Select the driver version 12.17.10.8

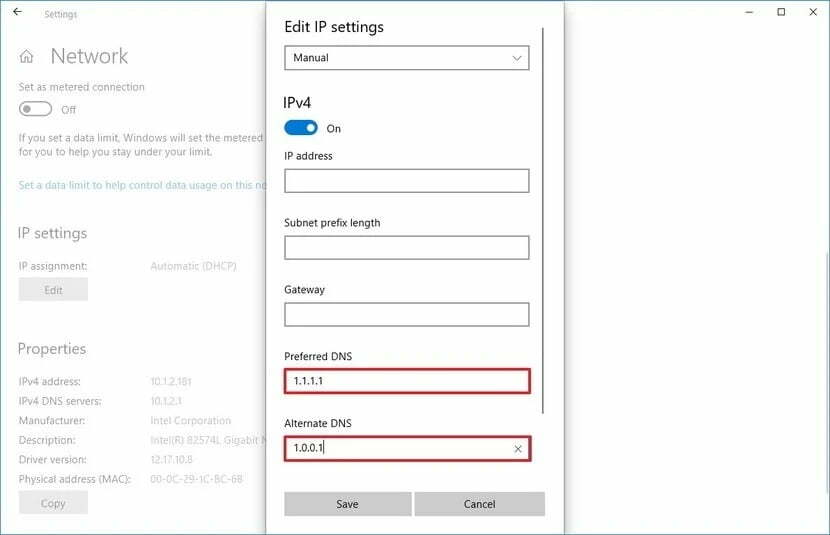click(172, 459)
